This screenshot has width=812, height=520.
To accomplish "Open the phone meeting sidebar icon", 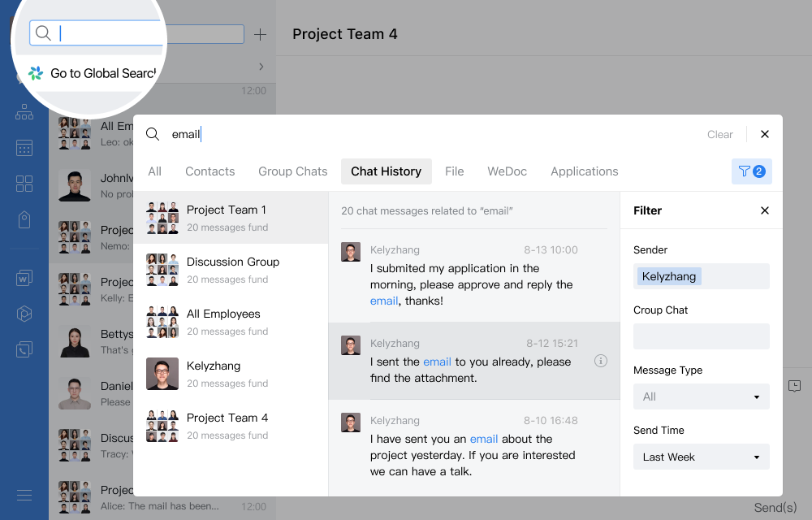I will [x=24, y=349].
